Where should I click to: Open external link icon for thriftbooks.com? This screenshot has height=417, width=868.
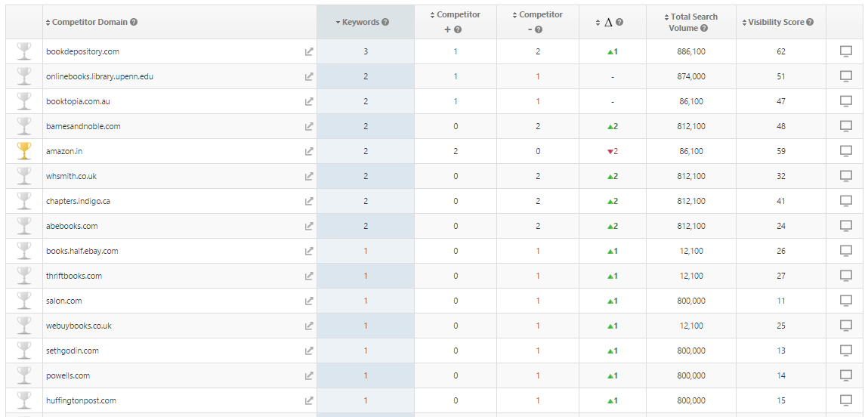(x=309, y=276)
